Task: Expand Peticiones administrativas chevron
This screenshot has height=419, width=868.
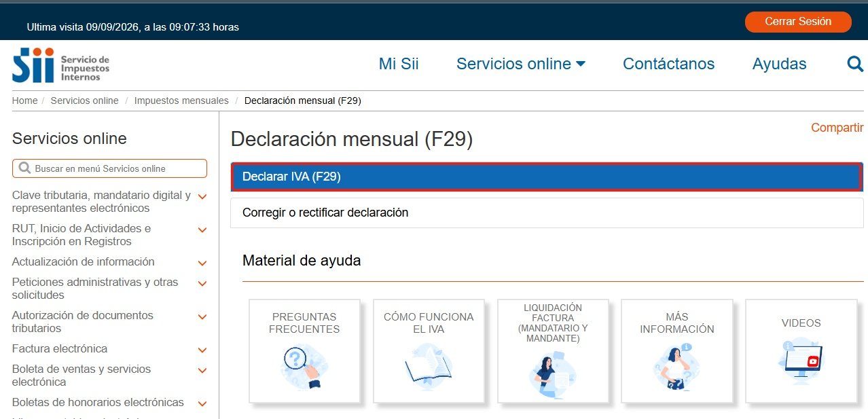Action: [202, 284]
